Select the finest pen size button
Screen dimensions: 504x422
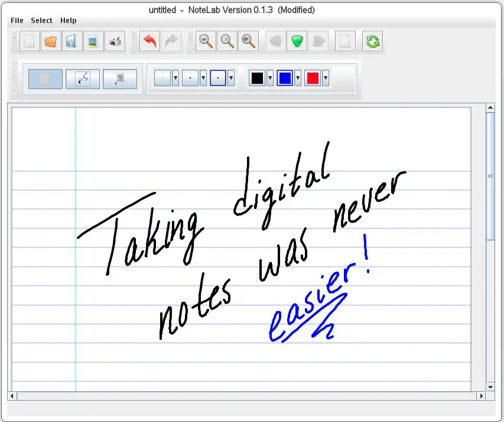tap(162, 78)
